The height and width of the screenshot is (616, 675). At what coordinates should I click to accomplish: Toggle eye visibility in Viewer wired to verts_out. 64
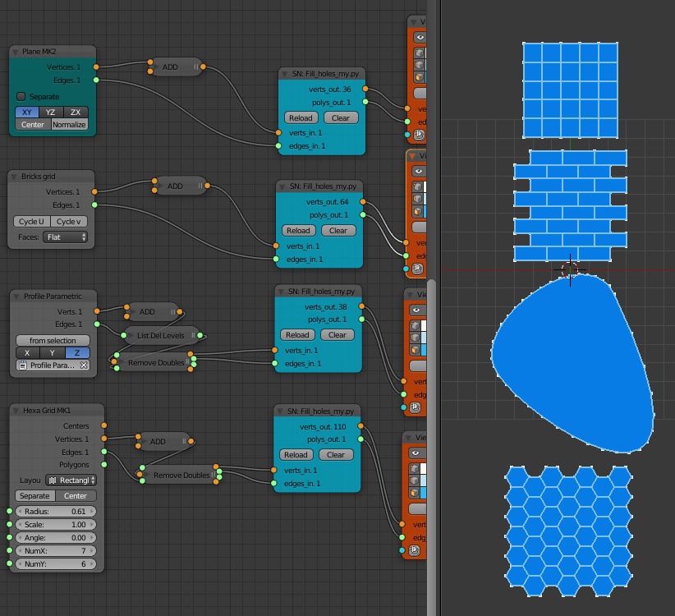click(x=419, y=172)
